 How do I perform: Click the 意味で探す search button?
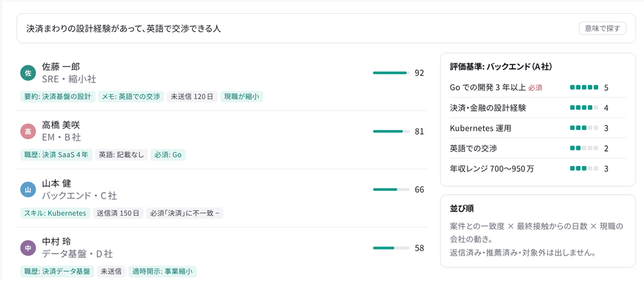pos(603,28)
